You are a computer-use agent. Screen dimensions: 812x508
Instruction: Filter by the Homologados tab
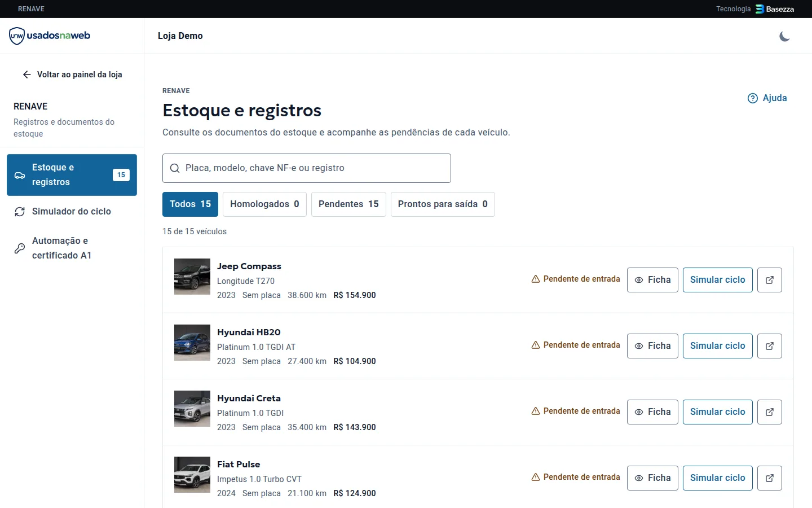(x=264, y=204)
